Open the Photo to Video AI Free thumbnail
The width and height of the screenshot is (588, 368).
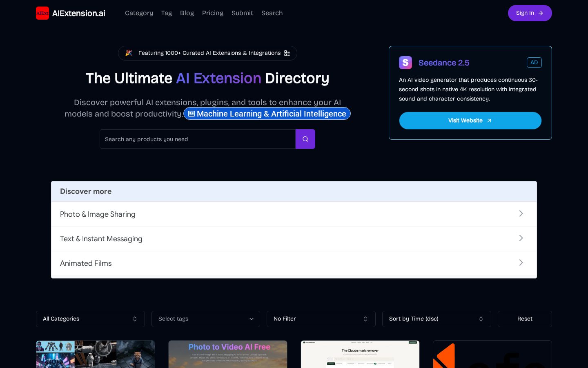point(228,354)
